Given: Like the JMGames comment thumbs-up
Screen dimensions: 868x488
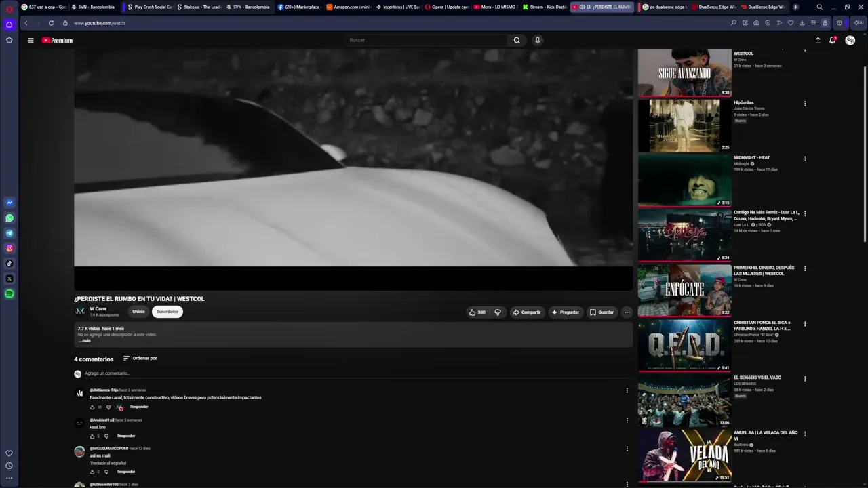Looking at the screenshot, I should coord(92,407).
